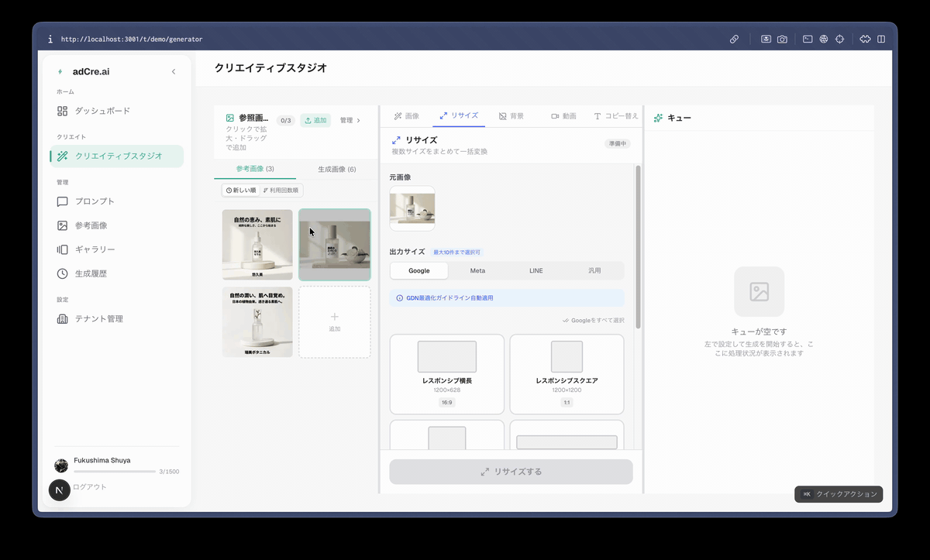930x560 pixels.
Task: Click the green 追加 upload button
Action: [315, 120]
